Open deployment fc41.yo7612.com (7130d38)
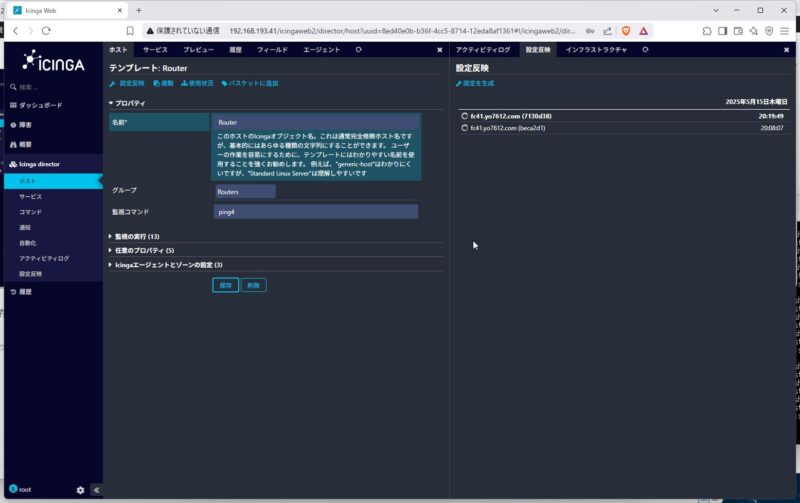The image size is (800, 503). (511, 116)
